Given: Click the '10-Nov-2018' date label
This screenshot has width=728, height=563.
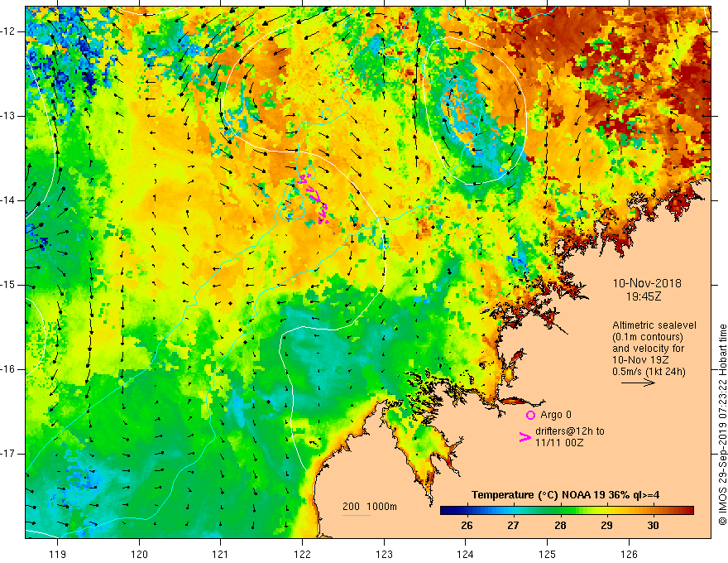Looking at the screenshot, I should point(647,283).
